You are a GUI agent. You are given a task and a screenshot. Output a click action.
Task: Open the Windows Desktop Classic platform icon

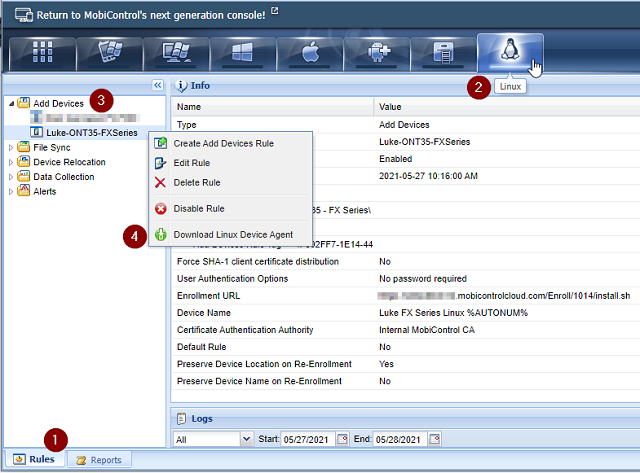coord(176,54)
